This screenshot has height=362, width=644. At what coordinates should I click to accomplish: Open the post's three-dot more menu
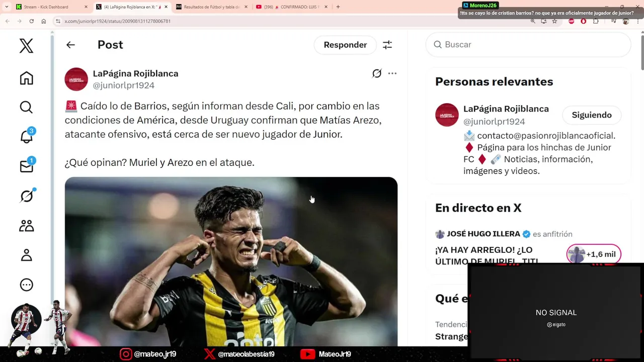point(392,73)
